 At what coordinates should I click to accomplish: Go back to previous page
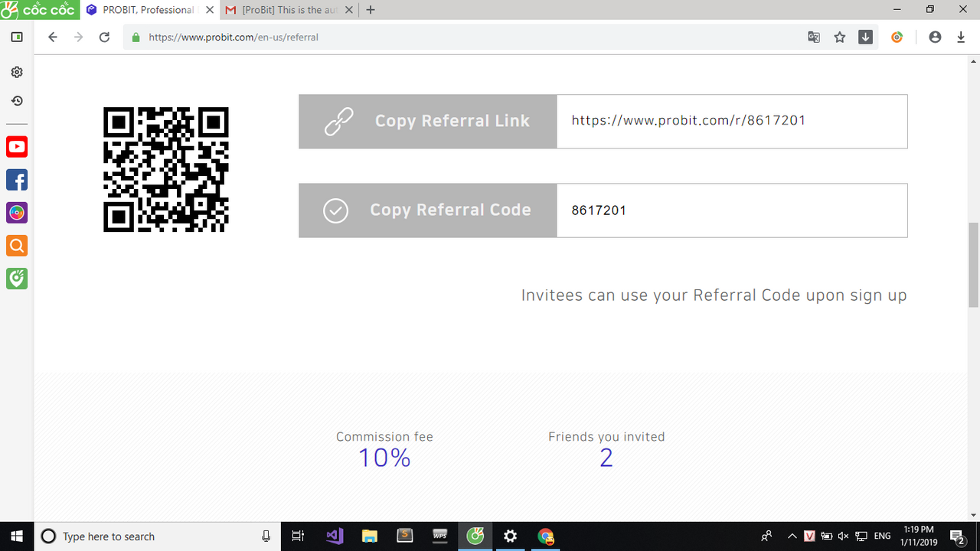[52, 37]
